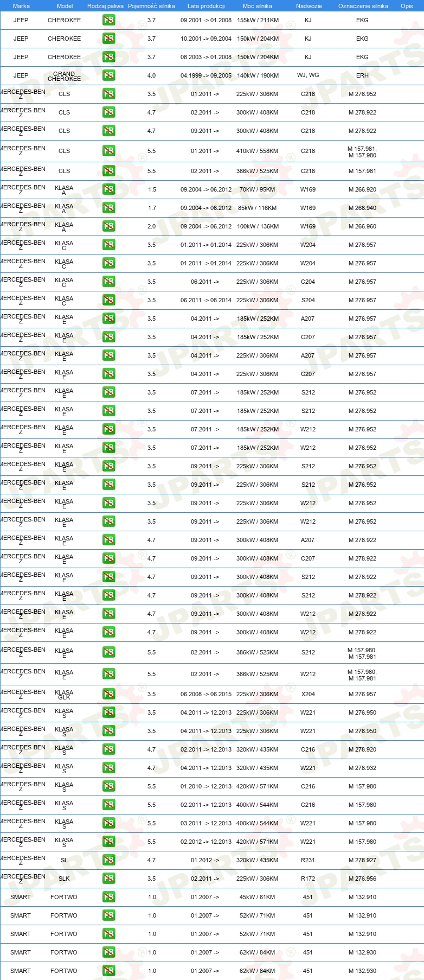Select the 45kW / 61KM power cell

(x=258, y=897)
